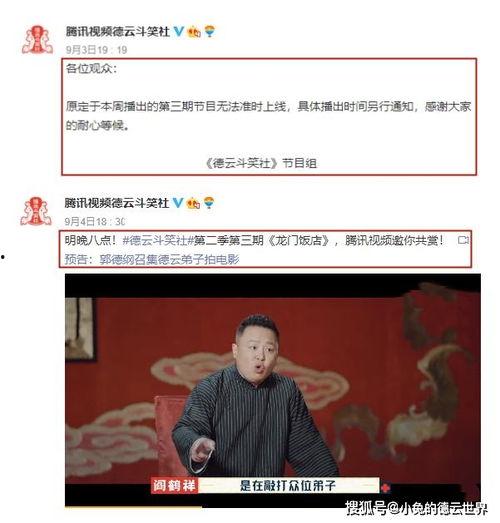Click the 搜狐号@小兔的德云世界 watermark
500x523 pixels.
click(416, 508)
